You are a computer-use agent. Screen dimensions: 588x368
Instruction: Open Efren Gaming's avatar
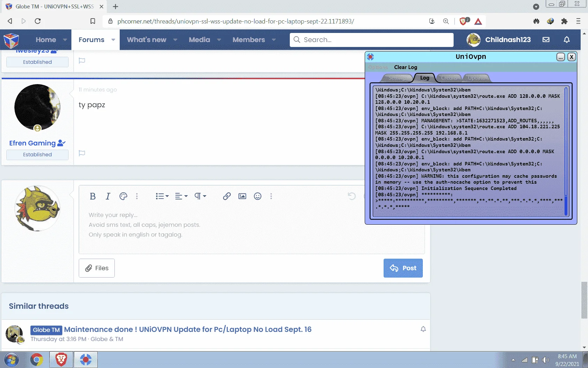click(x=37, y=107)
